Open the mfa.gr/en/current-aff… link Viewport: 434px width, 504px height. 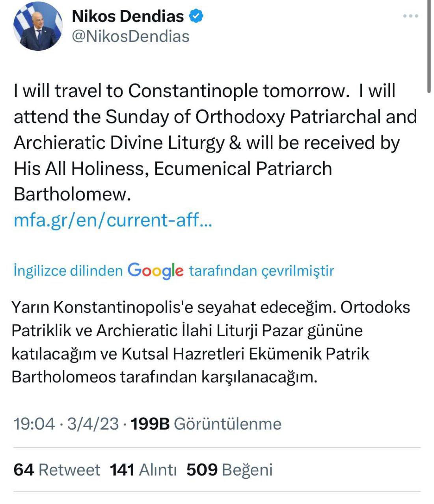[x=113, y=220]
